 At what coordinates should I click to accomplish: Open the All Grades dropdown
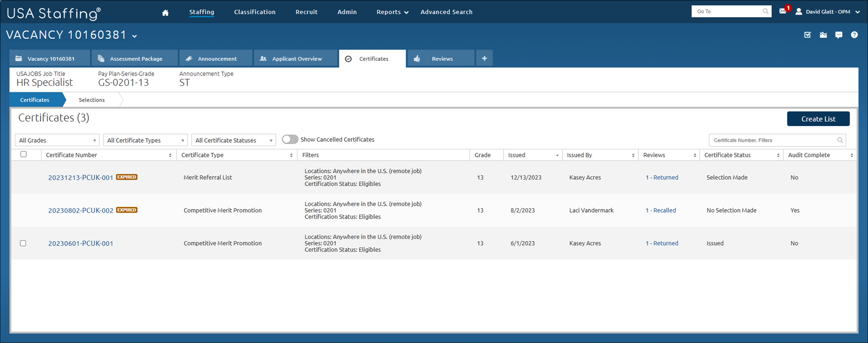coord(57,140)
